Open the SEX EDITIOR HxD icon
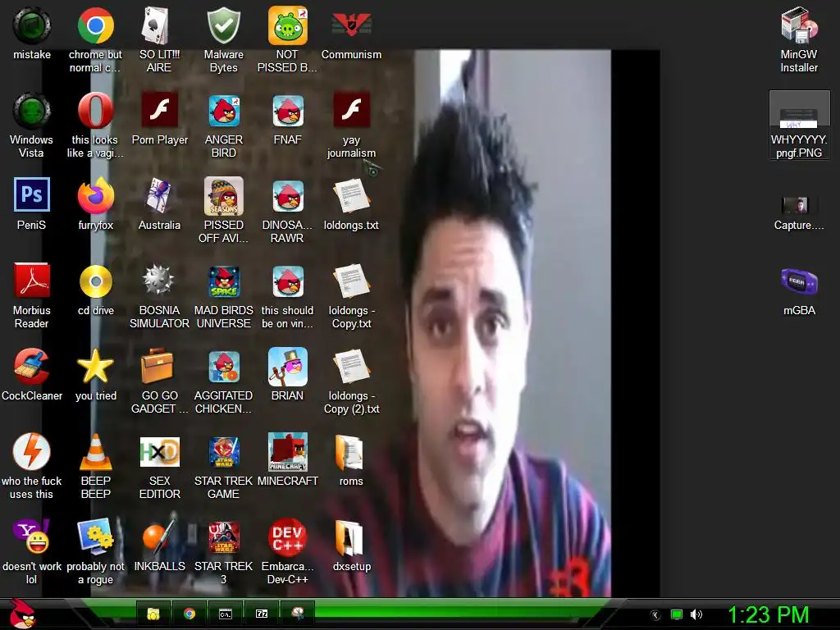Screen dimensions: 840x630 pyautogui.click(x=159, y=452)
